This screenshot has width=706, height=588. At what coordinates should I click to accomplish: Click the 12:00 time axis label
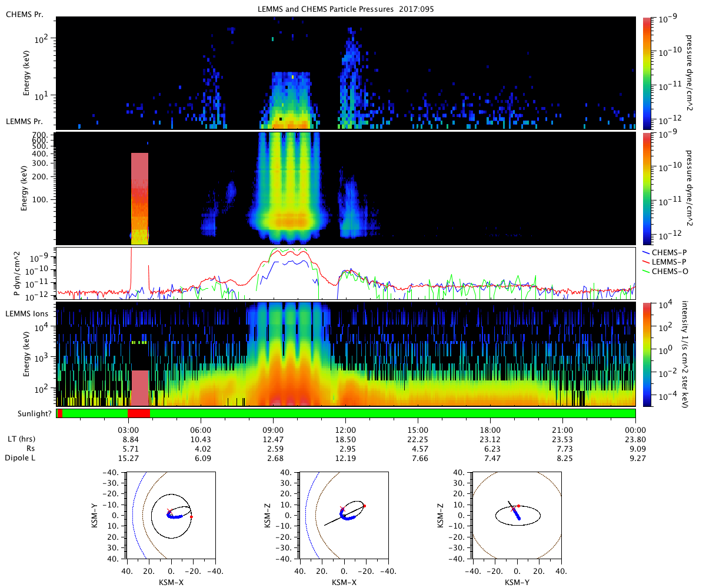pyautogui.click(x=346, y=430)
